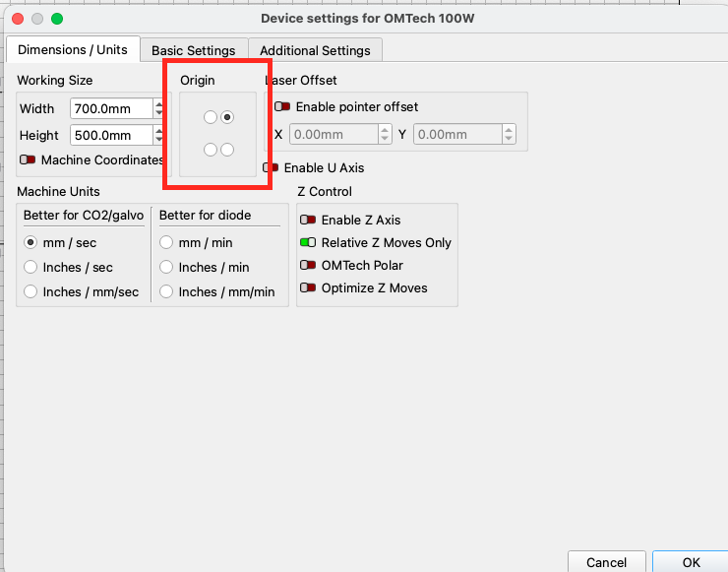Open the Additional Settings tab
Viewport: 728px width, 572px height.
click(x=315, y=50)
